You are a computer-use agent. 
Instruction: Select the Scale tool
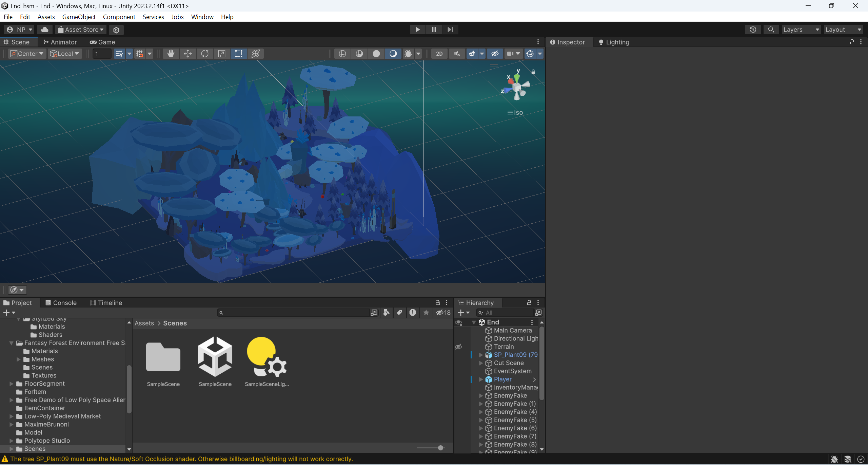pos(221,54)
